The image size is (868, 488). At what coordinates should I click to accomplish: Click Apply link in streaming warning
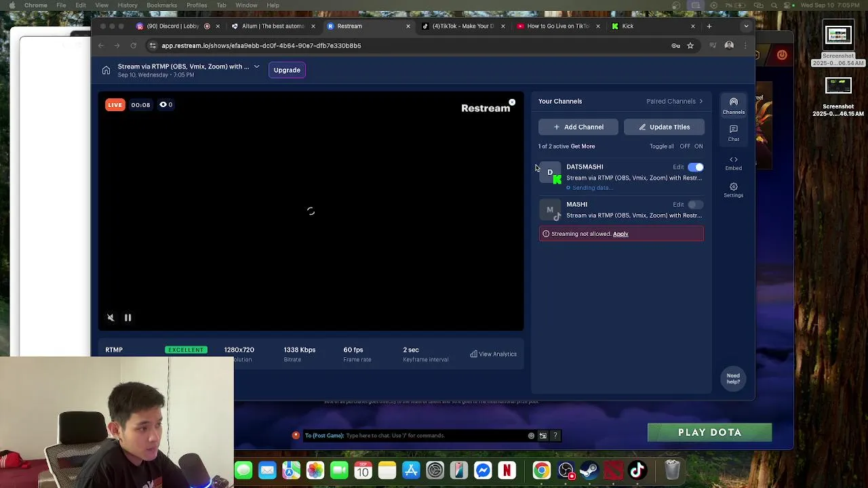[x=620, y=234]
